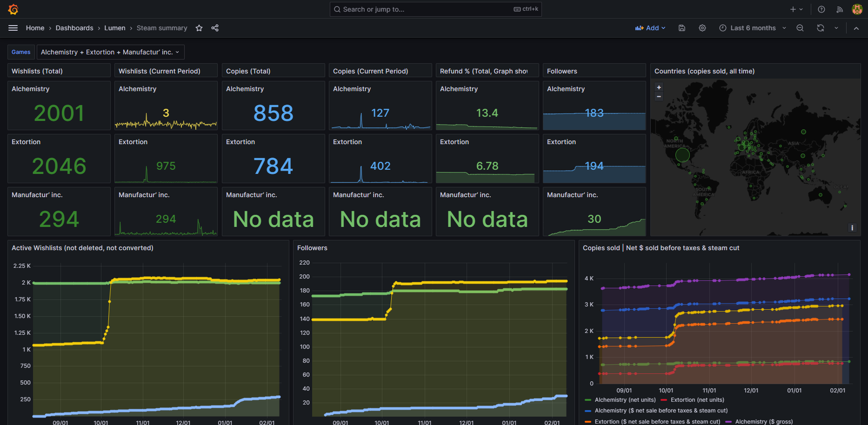Click Manufactur' inc. followers value 30

(594, 219)
